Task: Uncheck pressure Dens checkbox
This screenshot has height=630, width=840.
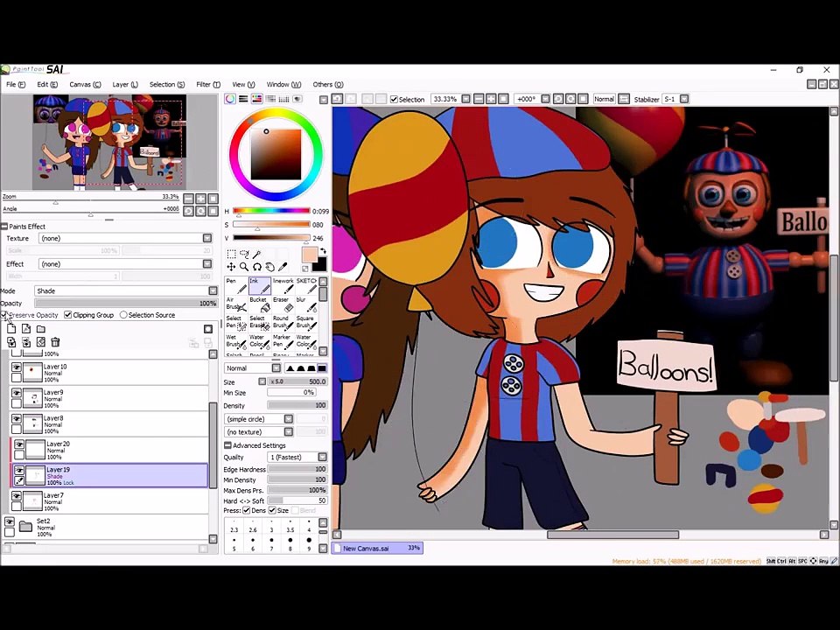Action: pyautogui.click(x=247, y=510)
